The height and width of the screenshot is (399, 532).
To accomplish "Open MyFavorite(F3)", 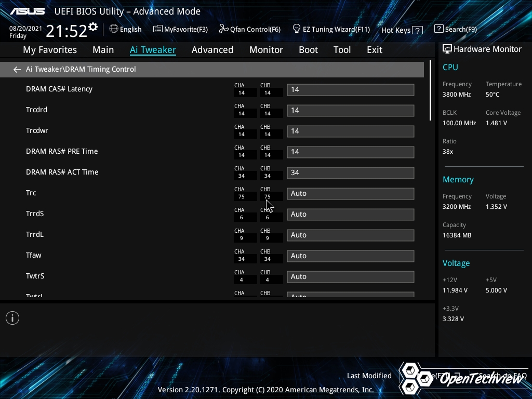I will pos(180,29).
